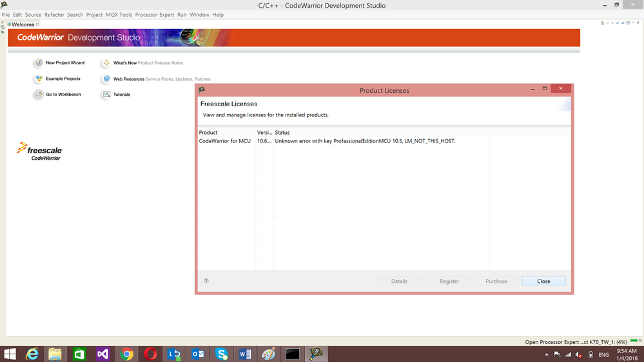The height and width of the screenshot is (362, 644).
Task: Click the muted volume icon in system tray
Action: (x=579, y=355)
